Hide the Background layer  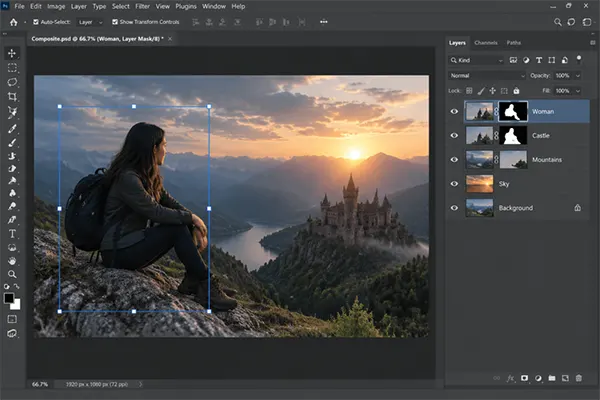click(454, 208)
